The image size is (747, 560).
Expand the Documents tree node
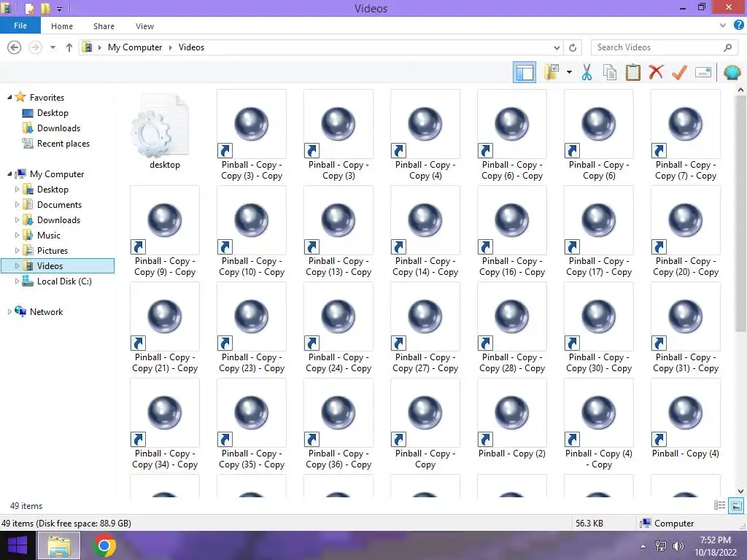click(18, 205)
